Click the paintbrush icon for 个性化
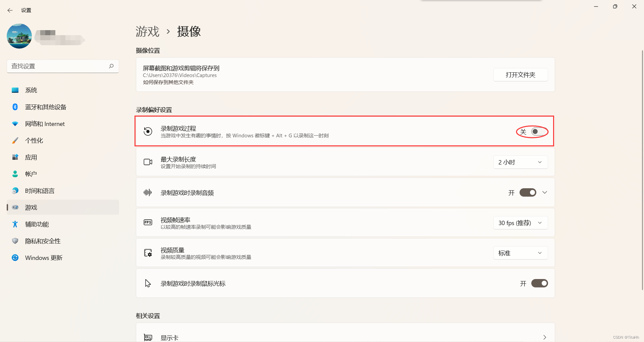Screen dimensions: 644x342 click(15, 140)
